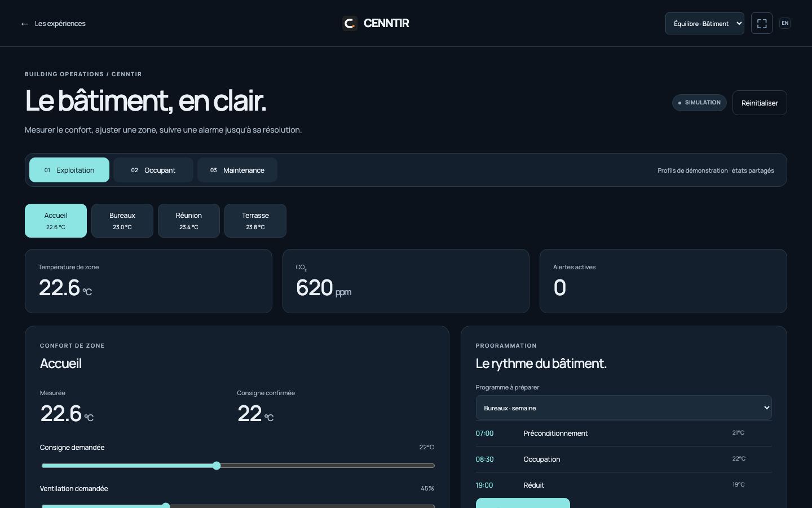Click the Alertes actives card
Viewport: 812px width, 508px height.
click(x=663, y=281)
